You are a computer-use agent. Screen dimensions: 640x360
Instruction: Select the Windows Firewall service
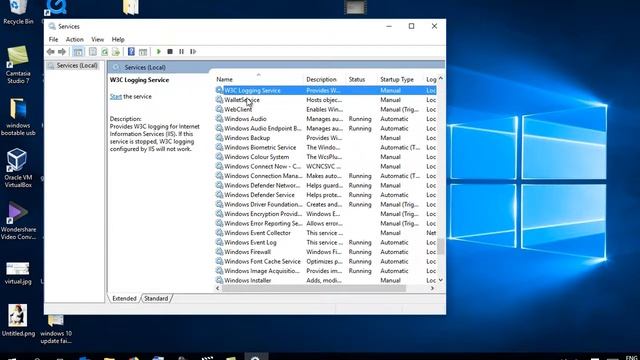[326, 252]
